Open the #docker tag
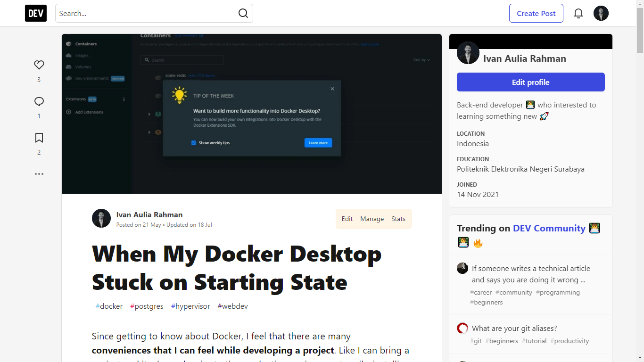This screenshot has height=362, width=644. click(109, 306)
